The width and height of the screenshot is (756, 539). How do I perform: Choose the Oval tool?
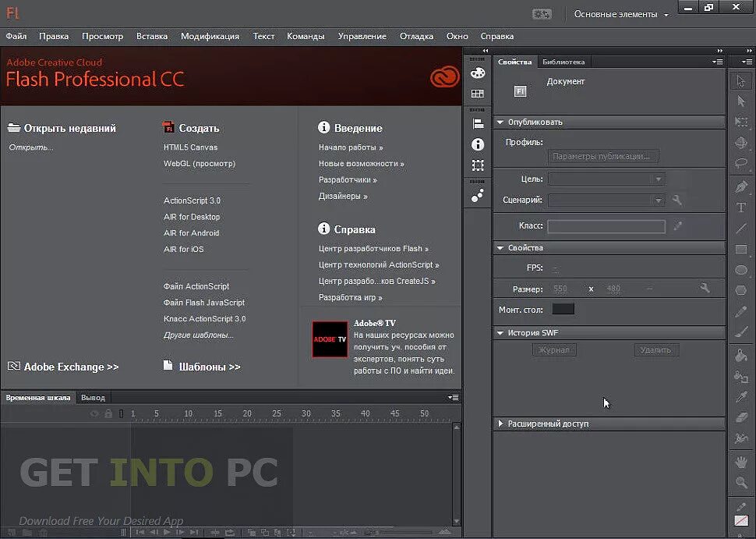pyautogui.click(x=741, y=270)
